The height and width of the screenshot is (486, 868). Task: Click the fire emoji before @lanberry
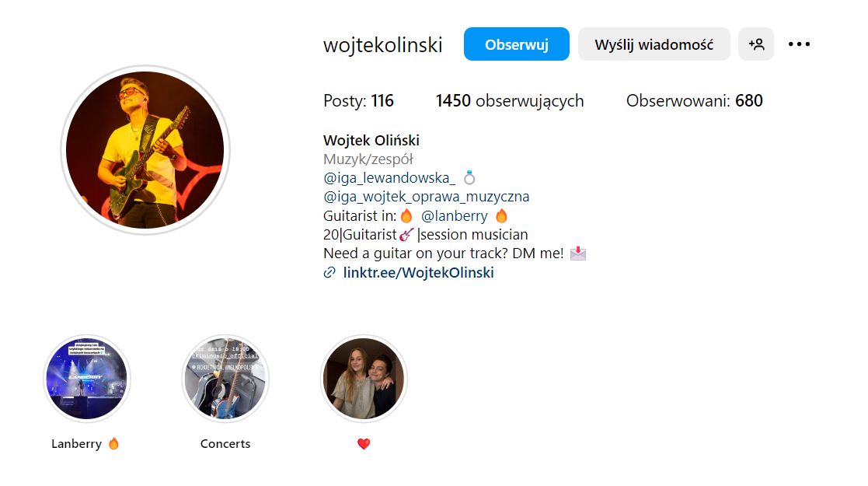click(406, 215)
